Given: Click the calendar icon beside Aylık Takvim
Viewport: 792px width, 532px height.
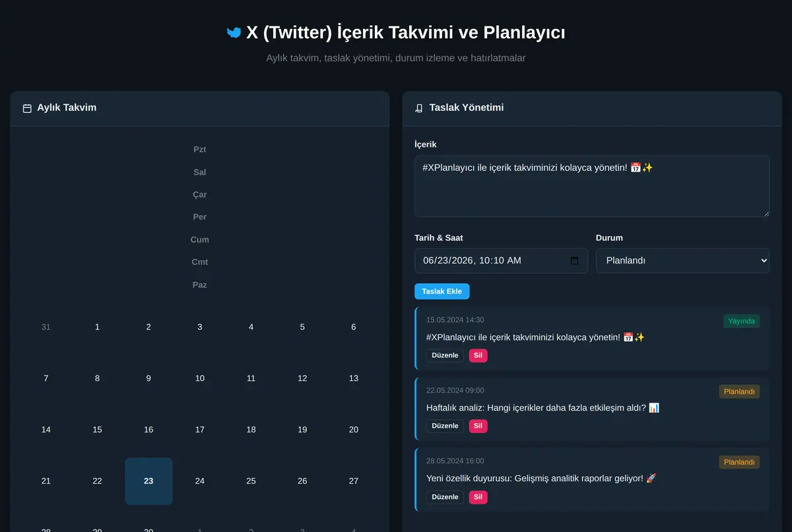Looking at the screenshot, I should [x=27, y=108].
